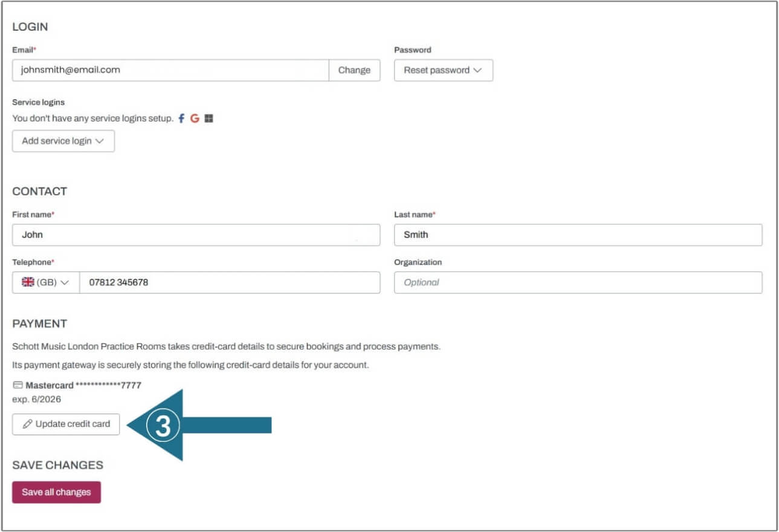Click the optional Organization field
779x532 pixels.
point(578,282)
